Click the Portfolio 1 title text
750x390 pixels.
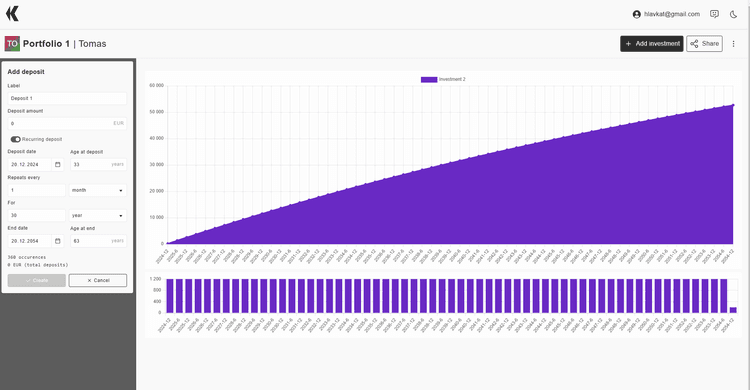[46, 44]
